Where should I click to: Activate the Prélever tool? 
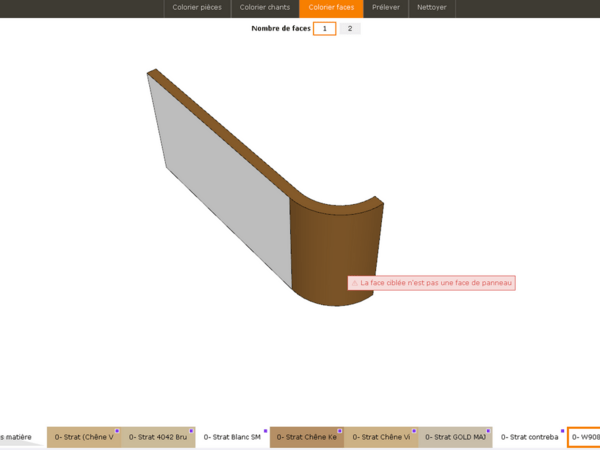386,8
